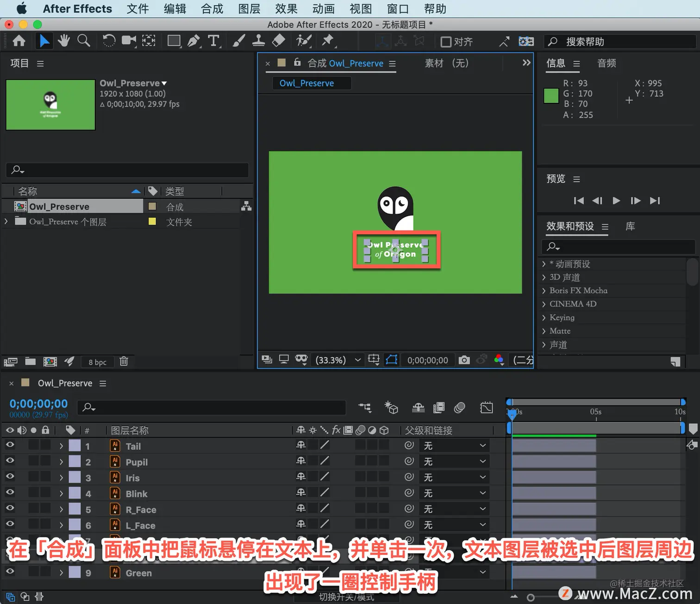Enable Frame Blending timeline icon

[x=439, y=408]
